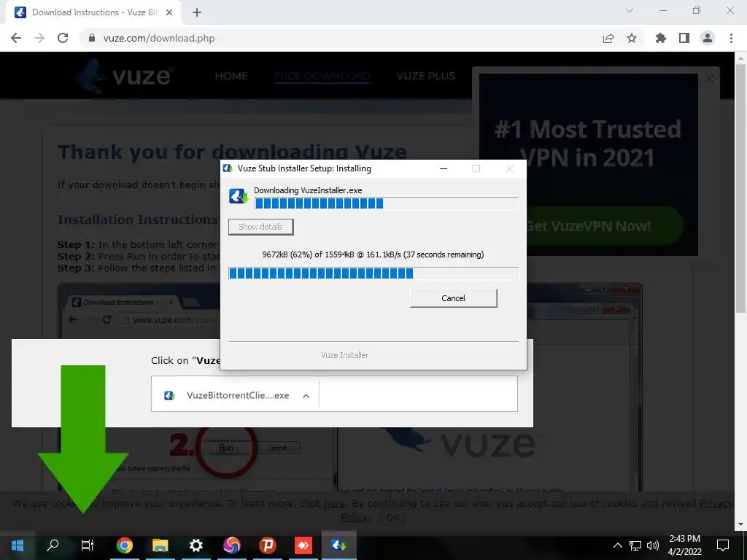Open the Extensions puzzle icon
This screenshot has width=747, height=560.
point(661,38)
